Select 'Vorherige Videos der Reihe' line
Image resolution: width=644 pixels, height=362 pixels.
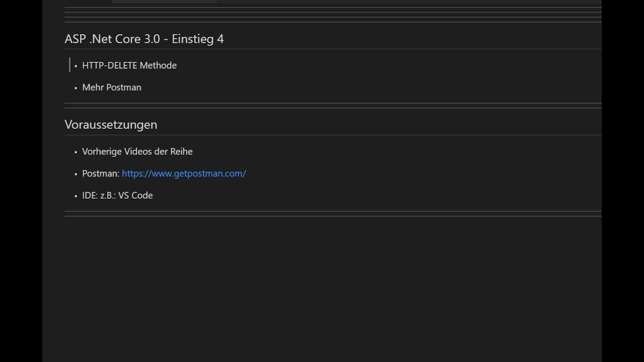[137, 151]
